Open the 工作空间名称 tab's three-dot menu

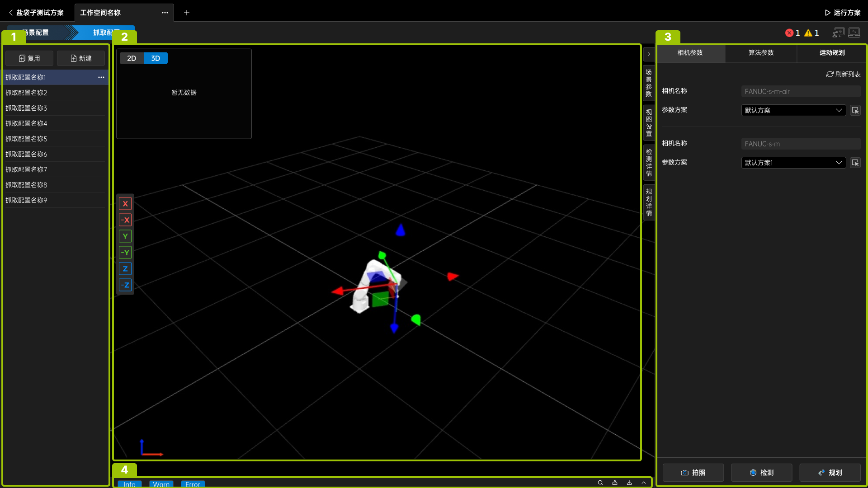165,13
